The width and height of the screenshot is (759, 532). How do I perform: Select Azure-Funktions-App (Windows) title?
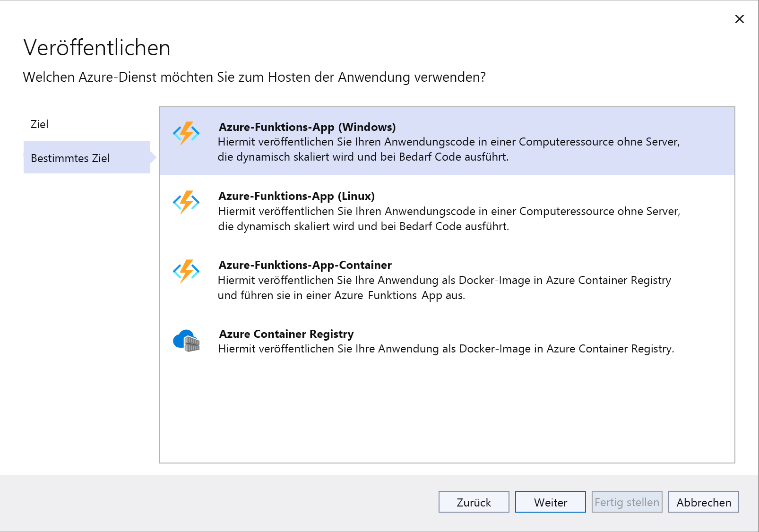point(307,127)
